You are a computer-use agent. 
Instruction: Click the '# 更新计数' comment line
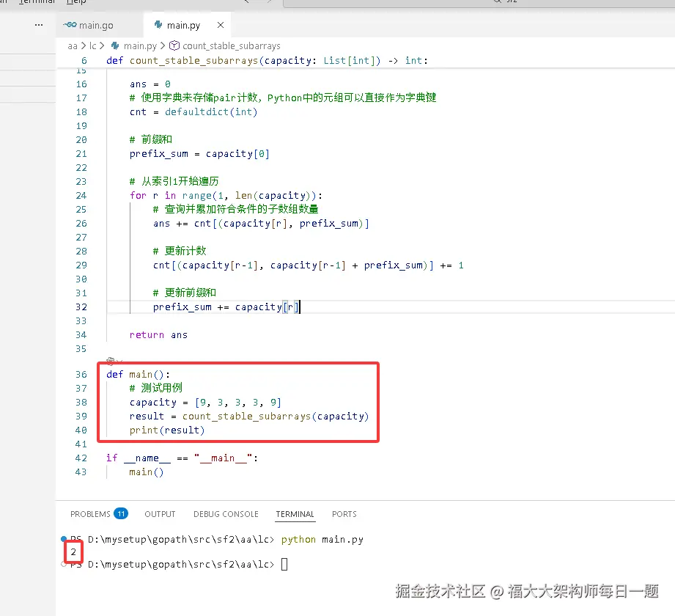[x=180, y=251]
